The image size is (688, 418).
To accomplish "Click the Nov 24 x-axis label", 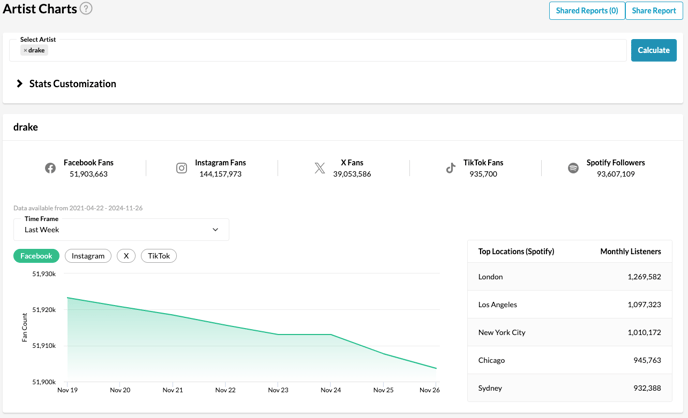I will tap(331, 390).
